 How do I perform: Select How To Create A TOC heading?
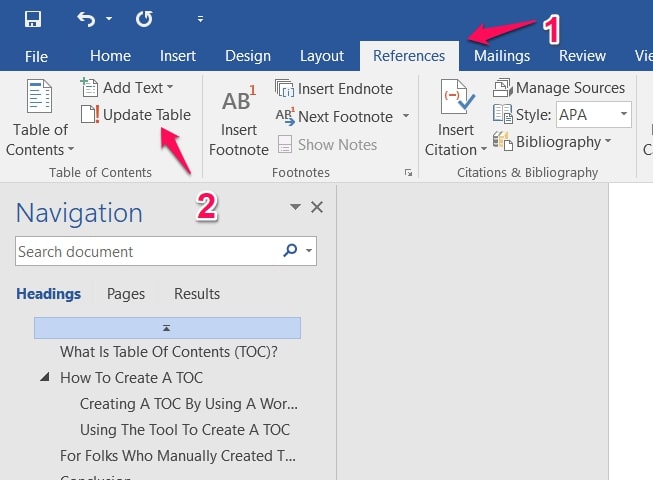[x=132, y=378]
